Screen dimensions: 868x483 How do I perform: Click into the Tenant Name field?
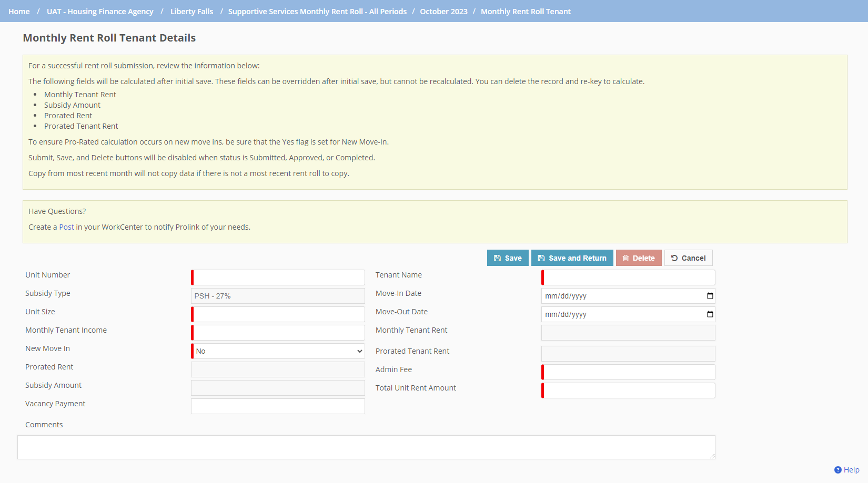click(629, 278)
